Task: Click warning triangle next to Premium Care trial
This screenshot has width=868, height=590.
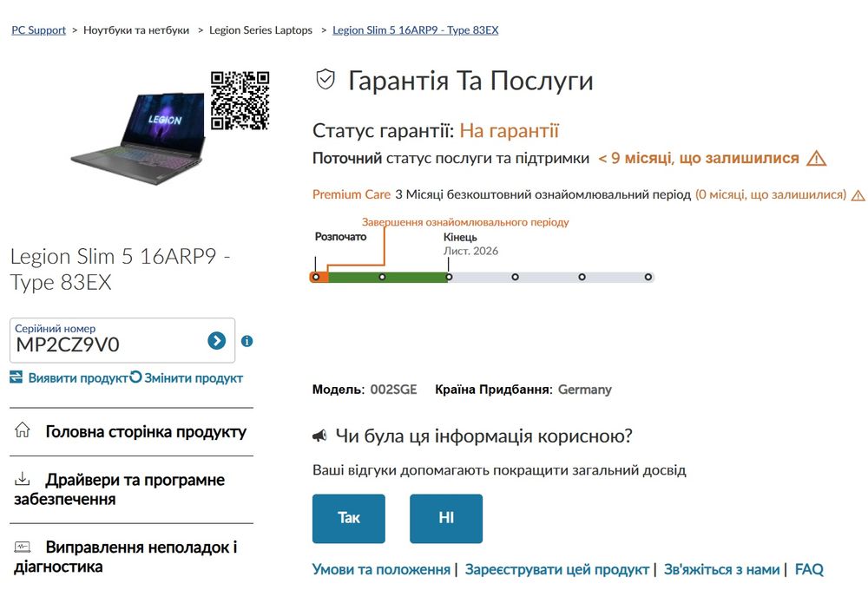Action: [858, 195]
